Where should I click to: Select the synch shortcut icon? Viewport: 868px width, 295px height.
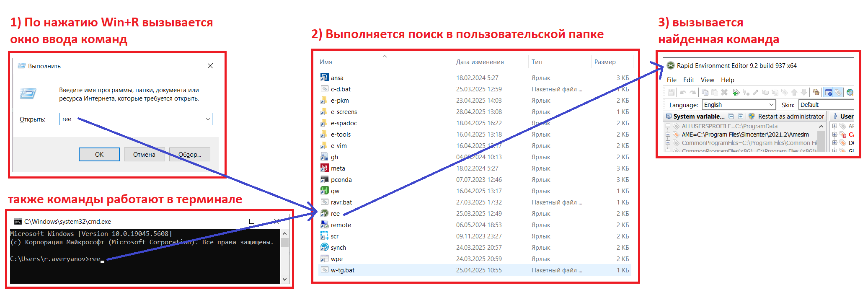click(324, 247)
